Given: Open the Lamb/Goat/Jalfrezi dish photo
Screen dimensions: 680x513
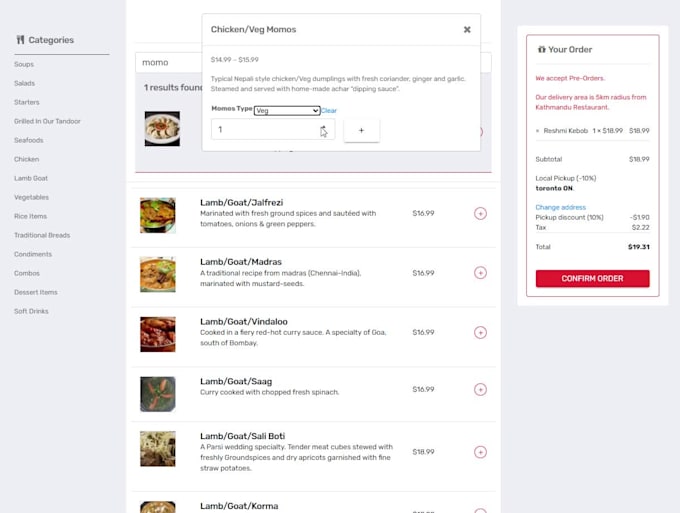Looking at the screenshot, I should (x=158, y=216).
